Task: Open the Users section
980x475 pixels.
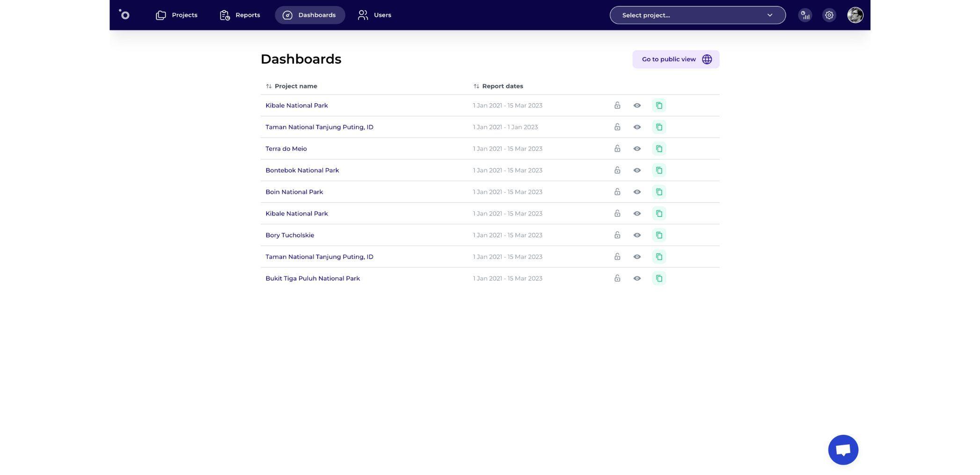Action: click(x=374, y=15)
